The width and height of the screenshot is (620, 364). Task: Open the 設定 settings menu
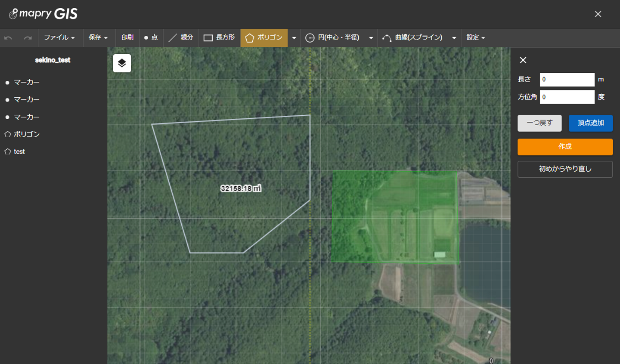pos(476,38)
